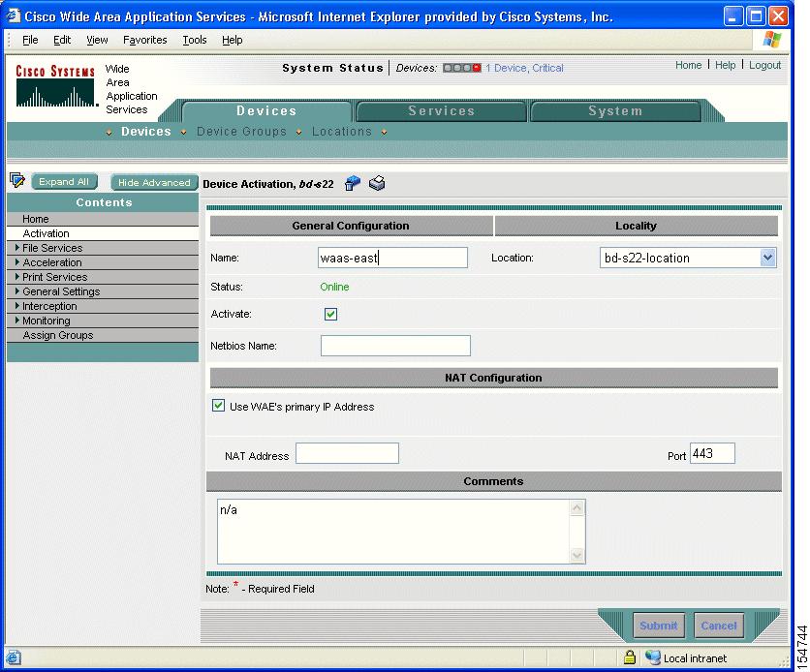810x672 pixels.
Task: Open the Favorites menu
Action: coord(144,40)
